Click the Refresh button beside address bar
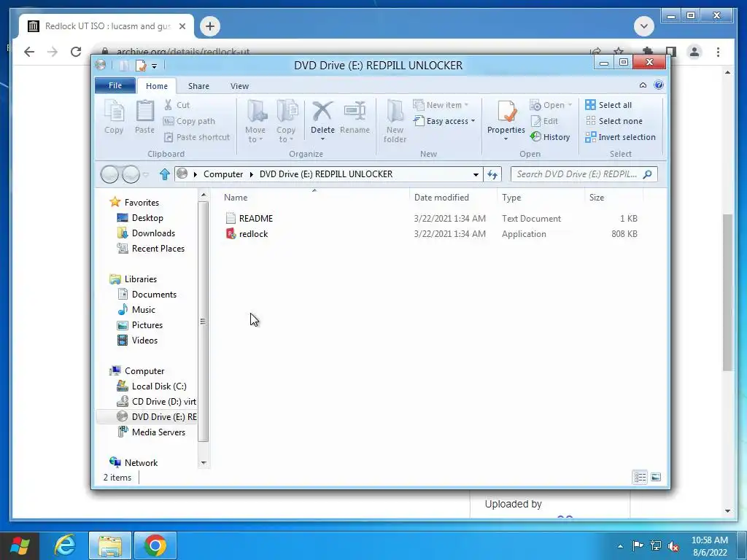Image resolution: width=747 pixels, height=560 pixels. (492, 175)
